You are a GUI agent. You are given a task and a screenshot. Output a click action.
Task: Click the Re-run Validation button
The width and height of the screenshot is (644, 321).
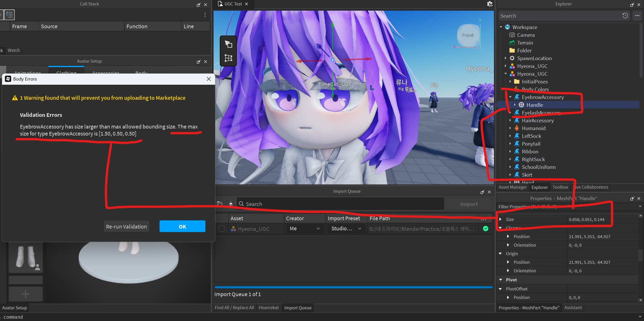126,227
